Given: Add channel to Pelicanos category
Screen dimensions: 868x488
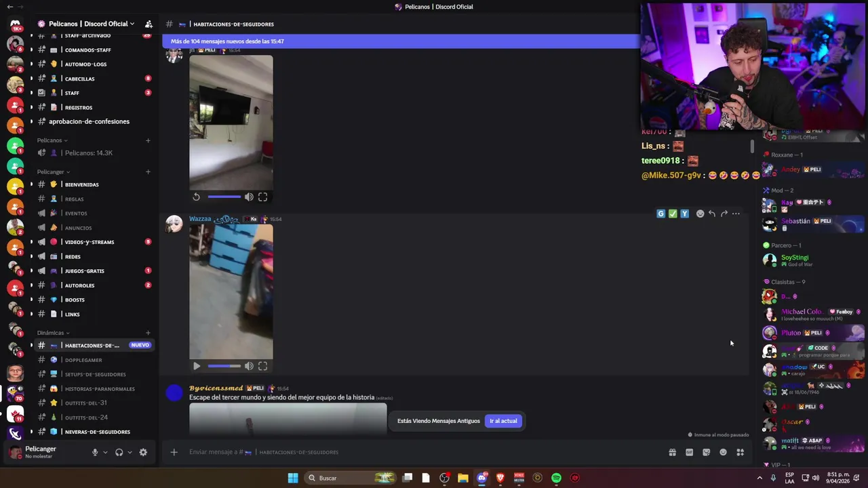Looking at the screenshot, I should click(148, 140).
